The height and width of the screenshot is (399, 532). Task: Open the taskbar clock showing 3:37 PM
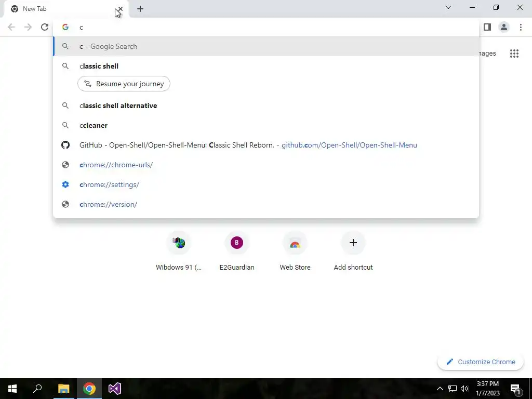(x=488, y=389)
